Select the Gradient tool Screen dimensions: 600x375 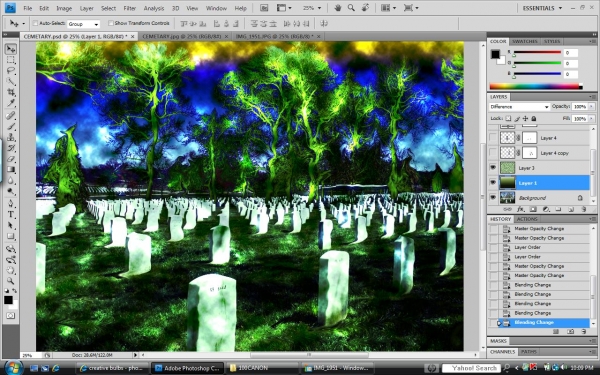11,169
